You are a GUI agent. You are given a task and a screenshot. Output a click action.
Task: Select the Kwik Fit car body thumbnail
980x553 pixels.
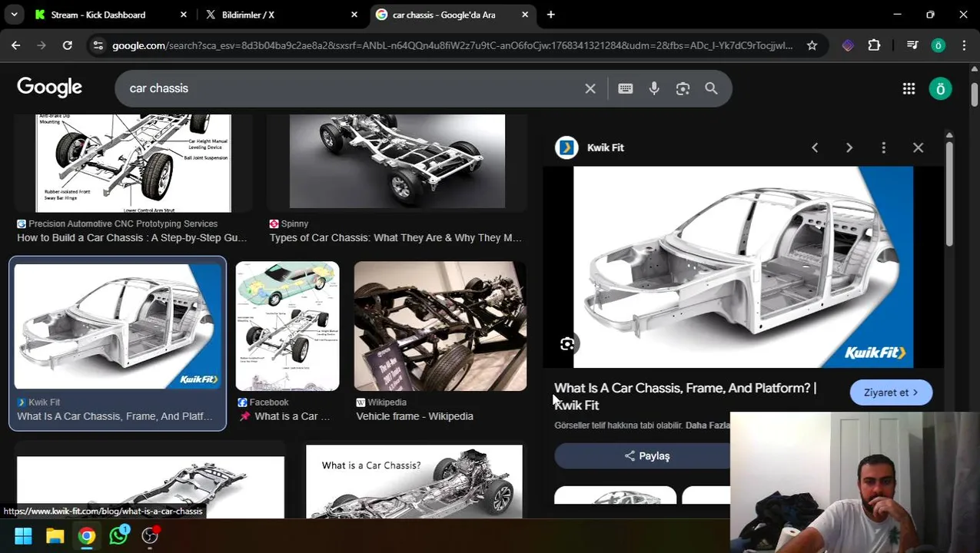(x=118, y=326)
